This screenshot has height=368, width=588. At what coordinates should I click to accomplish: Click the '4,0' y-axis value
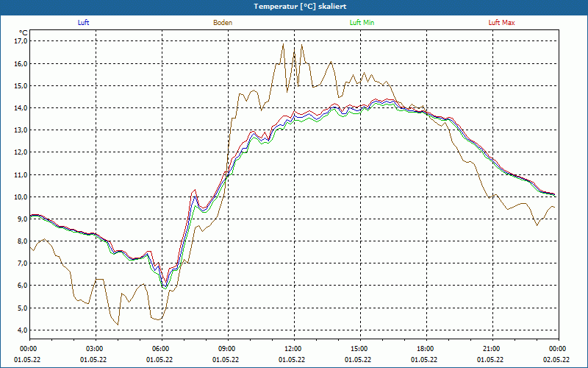click(x=23, y=330)
